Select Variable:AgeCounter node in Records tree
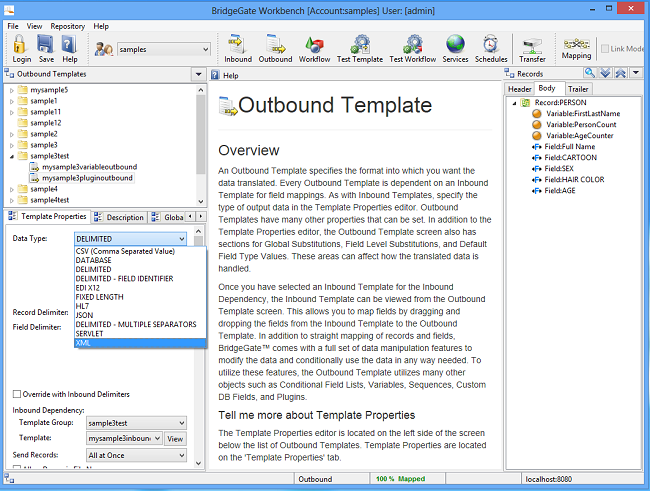This screenshot has height=491, width=650. tap(579, 136)
